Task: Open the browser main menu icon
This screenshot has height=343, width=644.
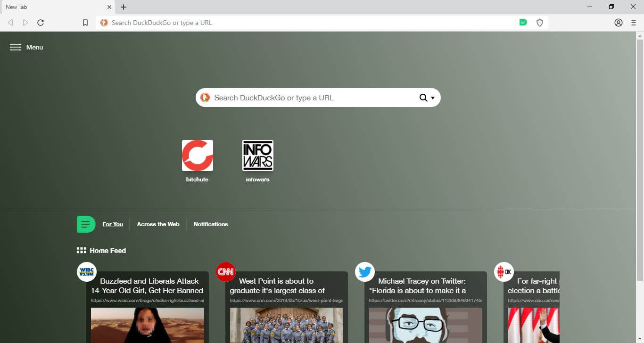Action: [x=634, y=23]
